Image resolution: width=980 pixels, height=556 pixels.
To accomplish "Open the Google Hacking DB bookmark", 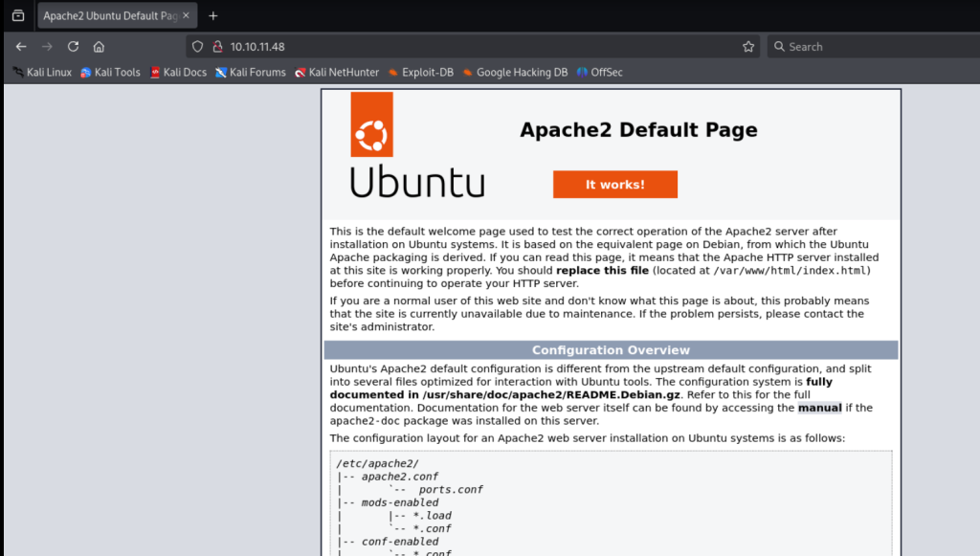I will coord(516,73).
